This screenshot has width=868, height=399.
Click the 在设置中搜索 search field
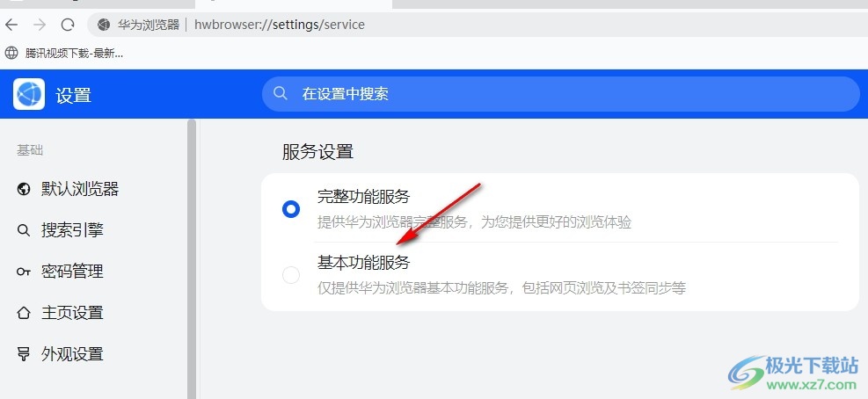[x=560, y=93]
